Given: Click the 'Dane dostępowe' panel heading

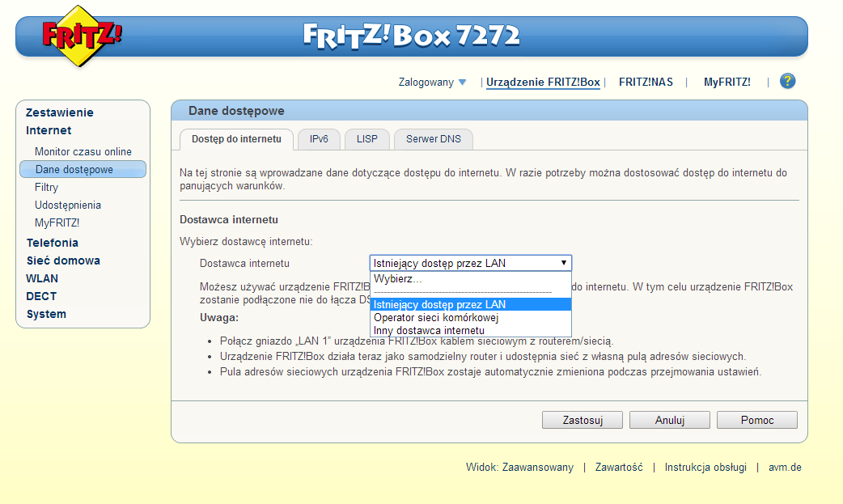Looking at the screenshot, I should point(236,111).
